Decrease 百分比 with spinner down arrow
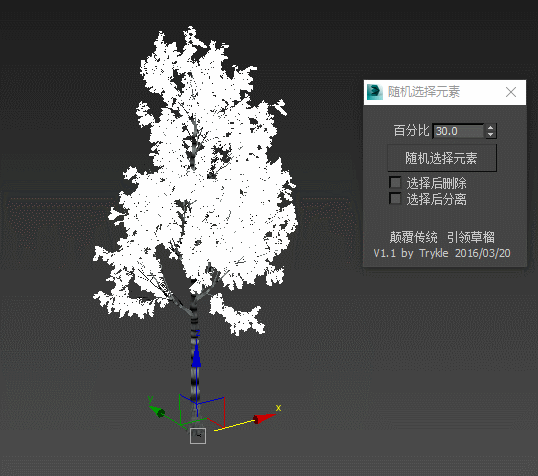This screenshot has width=538, height=476. [x=491, y=135]
